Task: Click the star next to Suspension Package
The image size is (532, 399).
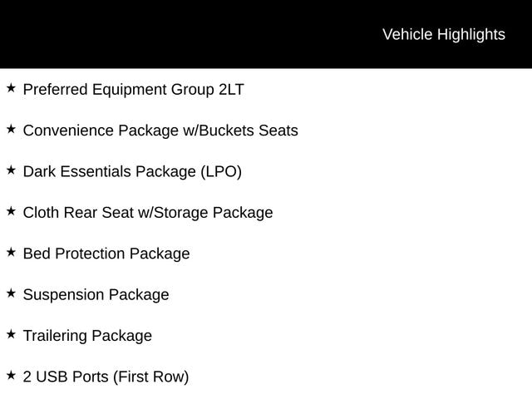Action: click(x=11, y=293)
